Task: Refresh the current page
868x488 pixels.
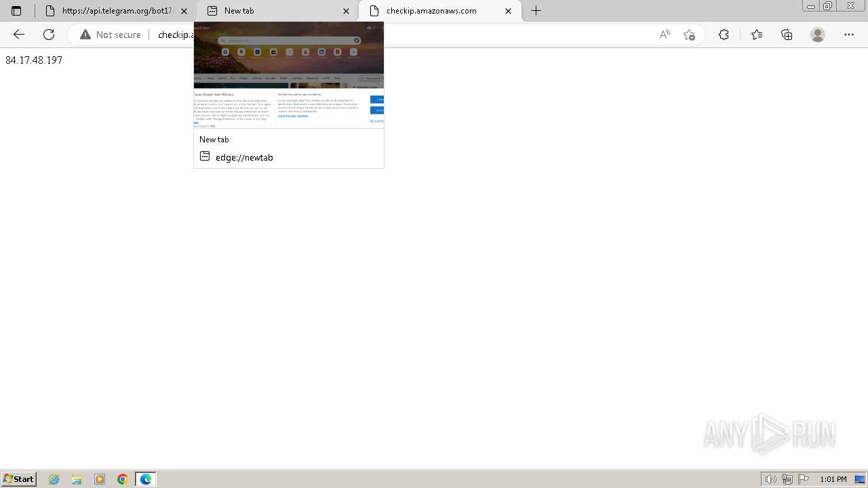Action: tap(49, 35)
